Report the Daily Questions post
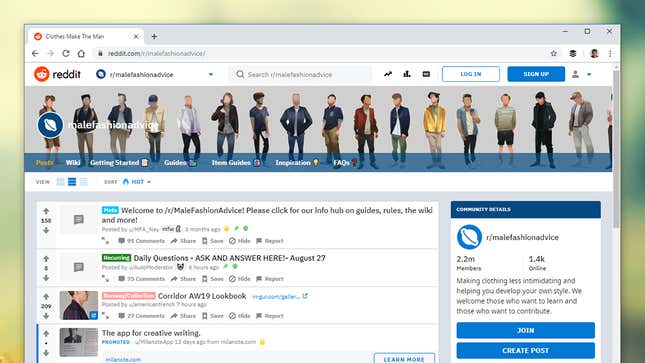645x363 pixels. coord(270,279)
